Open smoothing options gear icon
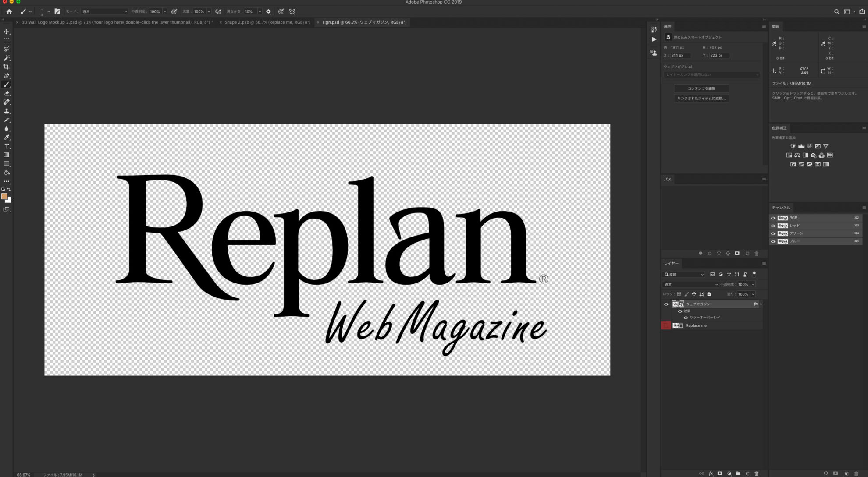 (x=269, y=11)
